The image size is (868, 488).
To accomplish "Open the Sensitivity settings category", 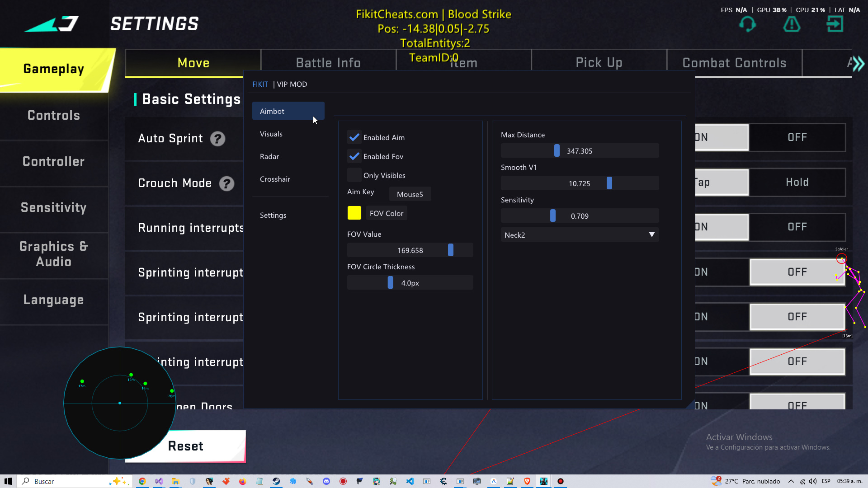I will (54, 208).
